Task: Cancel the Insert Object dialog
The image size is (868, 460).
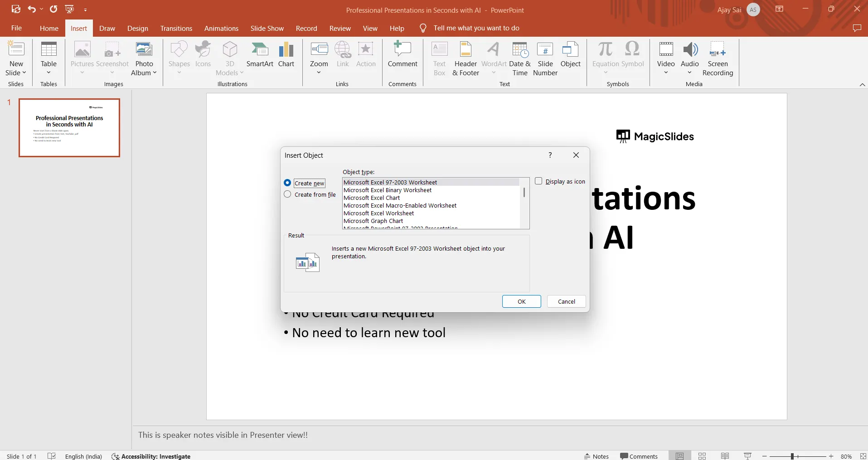Action: [x=567, y=301]
